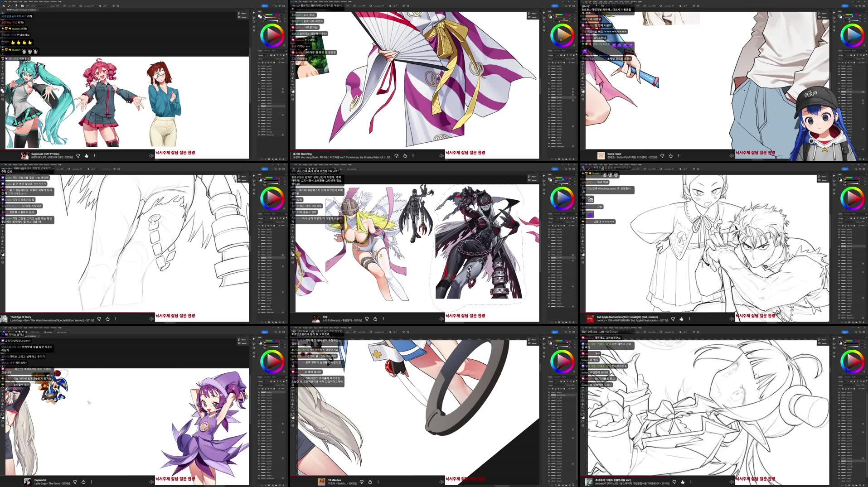This screenshot has height=487, width=868.
Task: Open more options for the Sugarcoat track
Action: pyautogui.click(x=95, y=155)
